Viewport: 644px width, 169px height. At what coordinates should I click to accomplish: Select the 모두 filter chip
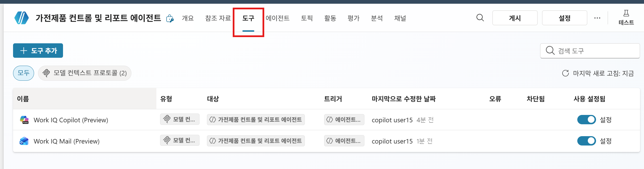24,73
